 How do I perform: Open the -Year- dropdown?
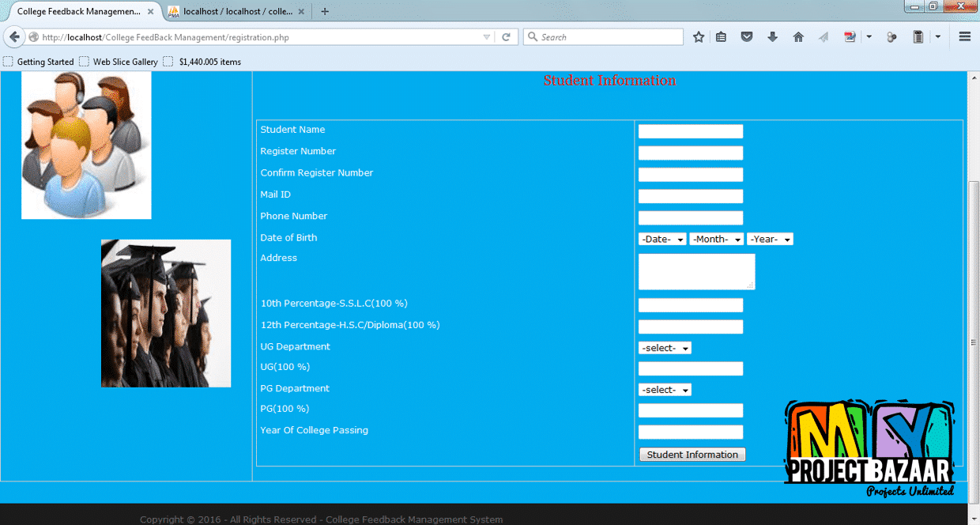[770, 240]
